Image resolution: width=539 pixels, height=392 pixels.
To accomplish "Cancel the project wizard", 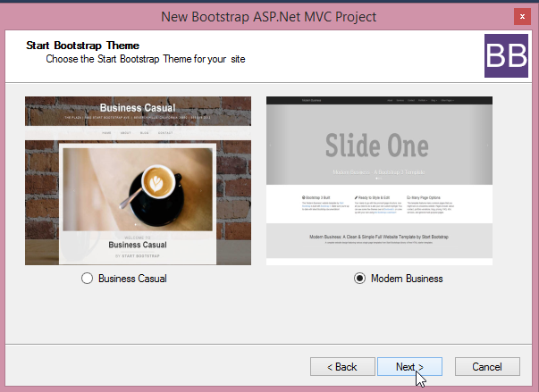I will coord(487,367).
